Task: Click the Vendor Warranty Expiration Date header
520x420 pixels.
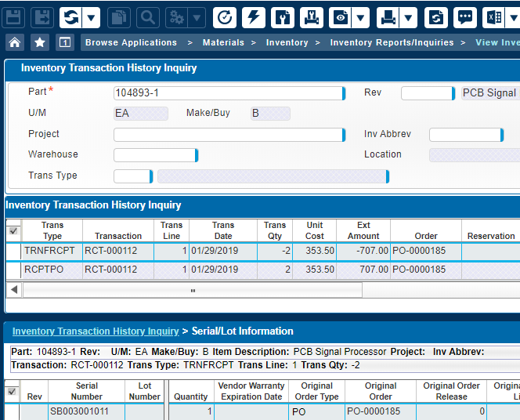Action: click(x=251, y=391)
